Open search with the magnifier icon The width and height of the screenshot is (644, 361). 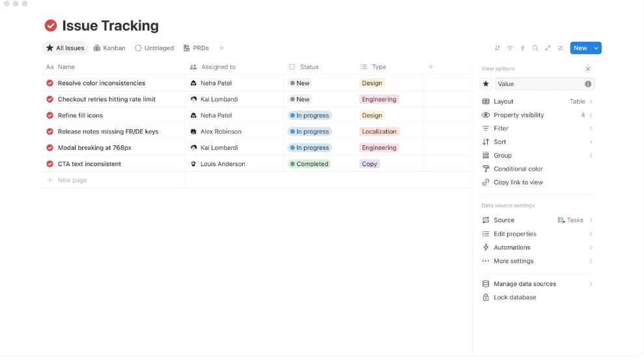coord(535,48)
